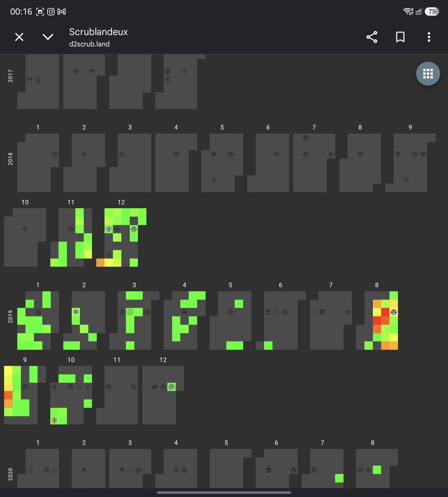Screen dimensions: 448x497
Task: Close the Scrublandeux browser tab
Action: tap(19, 37)
